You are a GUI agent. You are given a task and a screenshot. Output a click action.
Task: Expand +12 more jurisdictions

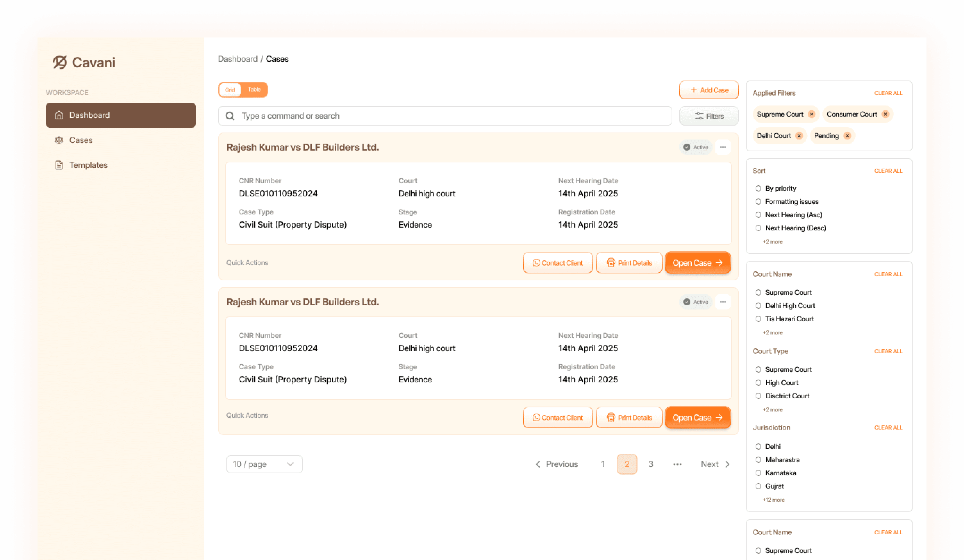click(x=773, y=500)
